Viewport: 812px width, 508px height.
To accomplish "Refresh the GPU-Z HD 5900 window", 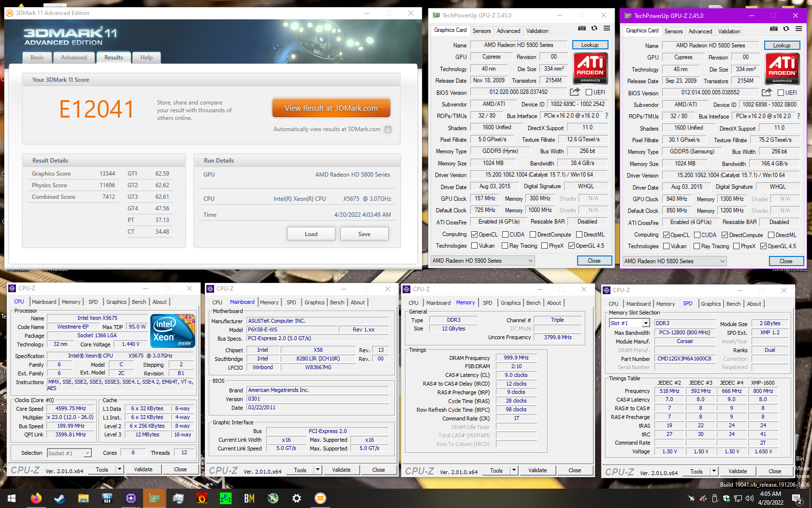I will 594,29.
